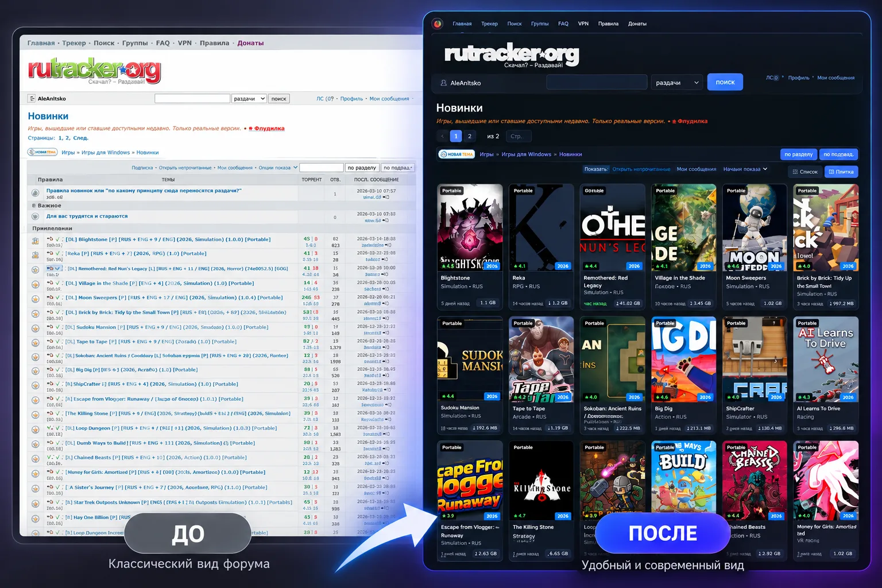Image resolution: width=882 pixels, height=588 pixels.
Task: Go to page 2 in the dark panel's pagination
Action: [470, 136]
